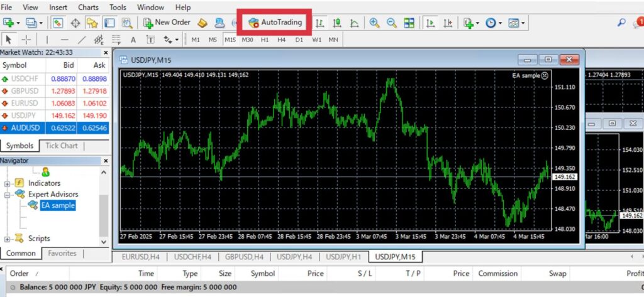Toggle the Data Window crosshair-circle icon
644x297 pixels.
[x=75, y=23]
